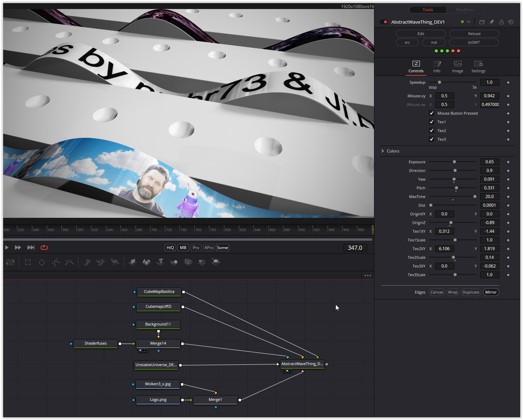
Task: Click the versions icon in inspector header
Action: 482,22
